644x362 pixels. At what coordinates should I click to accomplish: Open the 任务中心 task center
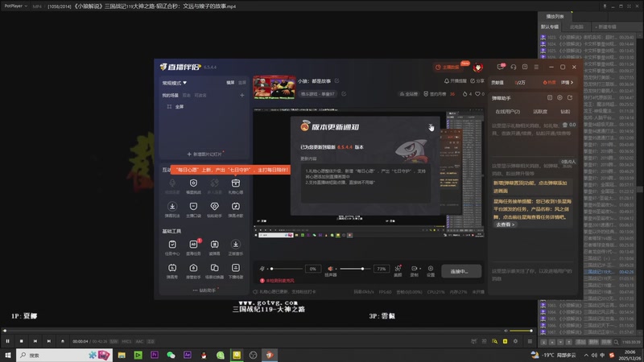pyautogui.click(x=172, y=247)
